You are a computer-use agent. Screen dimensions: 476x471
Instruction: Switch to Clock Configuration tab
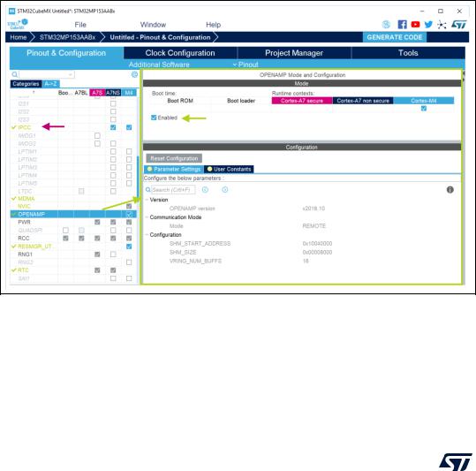point(180,53)
